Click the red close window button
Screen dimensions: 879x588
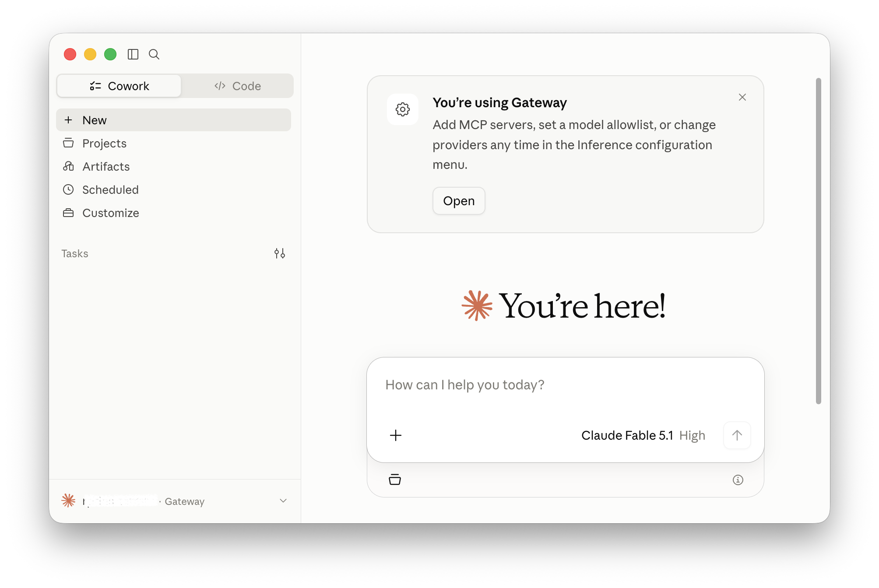pos(70,54)
